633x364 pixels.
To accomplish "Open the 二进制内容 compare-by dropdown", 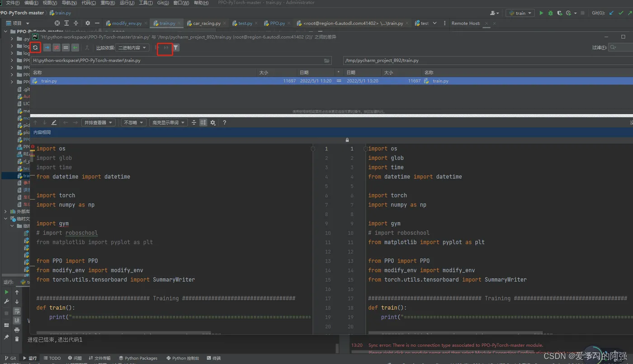I will click(132, 47).
